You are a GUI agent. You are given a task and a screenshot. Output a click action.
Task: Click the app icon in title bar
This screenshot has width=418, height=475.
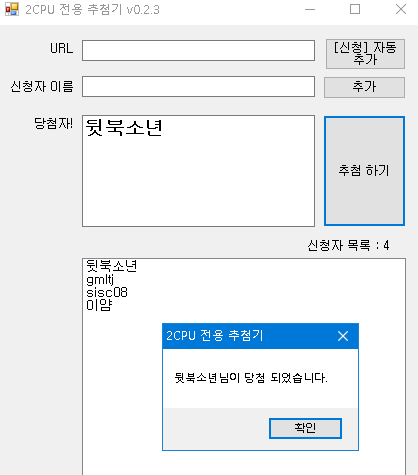coord(12,9)
